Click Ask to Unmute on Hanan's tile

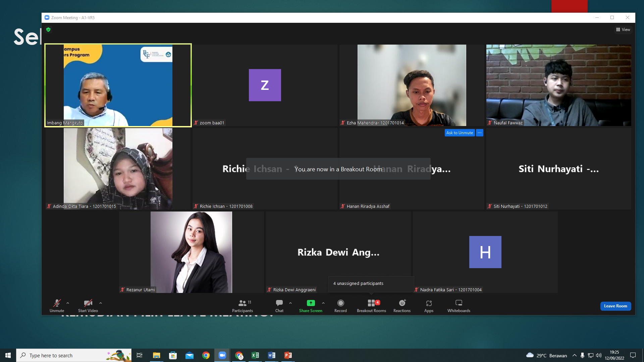pos(460,133)
